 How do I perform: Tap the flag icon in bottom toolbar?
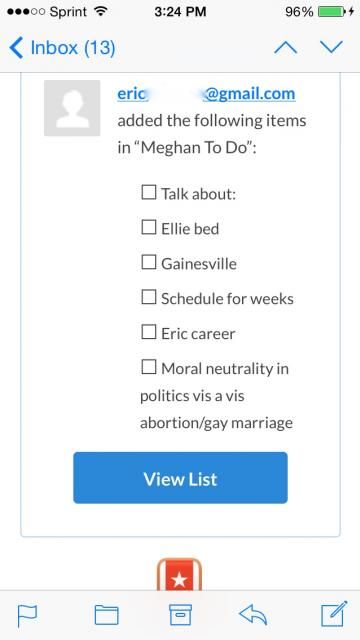point(27,615)
